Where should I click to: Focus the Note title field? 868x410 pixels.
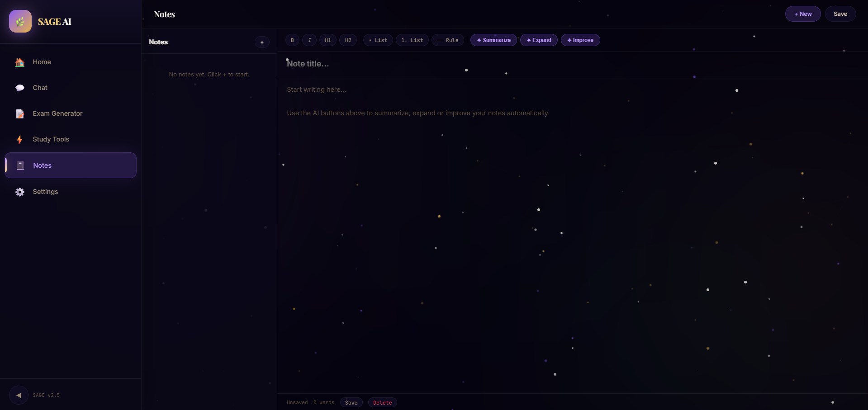(x=573, y=64)
